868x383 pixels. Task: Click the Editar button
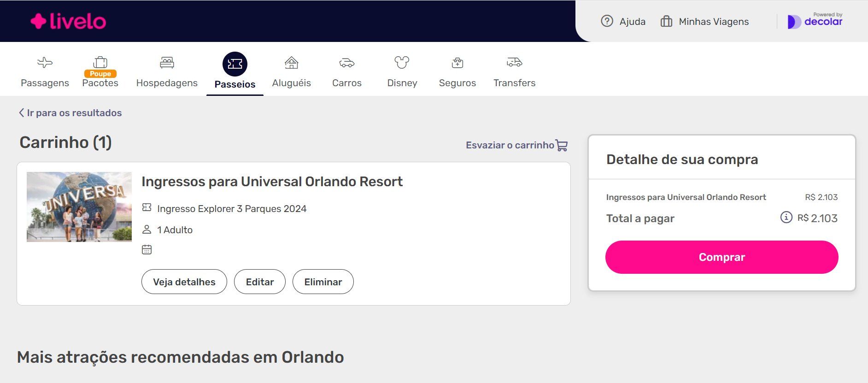tap(260, 282)
